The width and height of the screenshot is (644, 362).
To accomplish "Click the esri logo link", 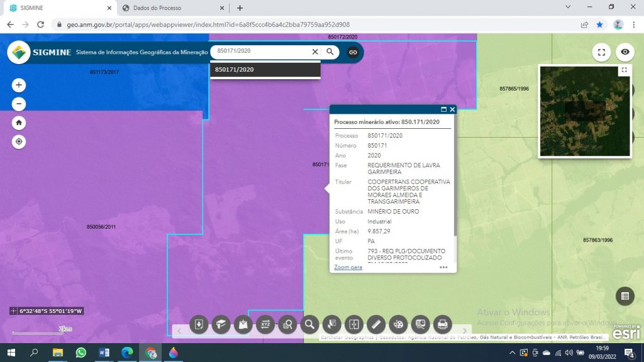I will (x=626, y=332).
